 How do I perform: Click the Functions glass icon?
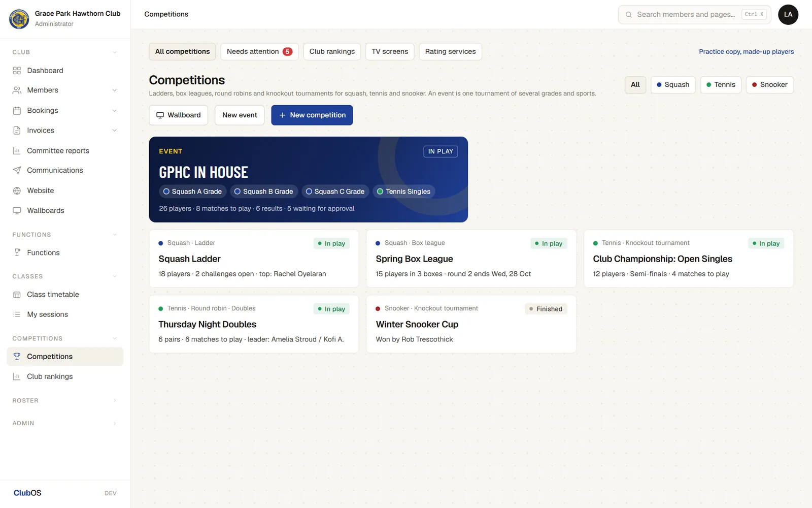point(17,252)
